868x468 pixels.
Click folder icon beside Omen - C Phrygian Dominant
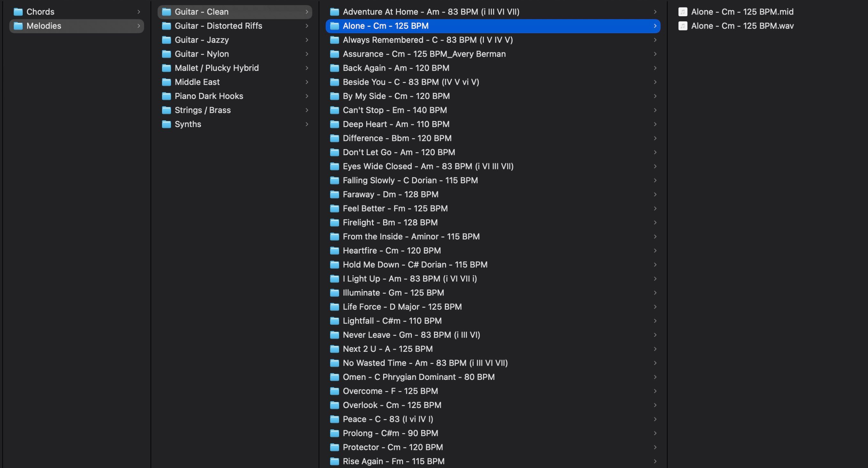click(334, 377)
